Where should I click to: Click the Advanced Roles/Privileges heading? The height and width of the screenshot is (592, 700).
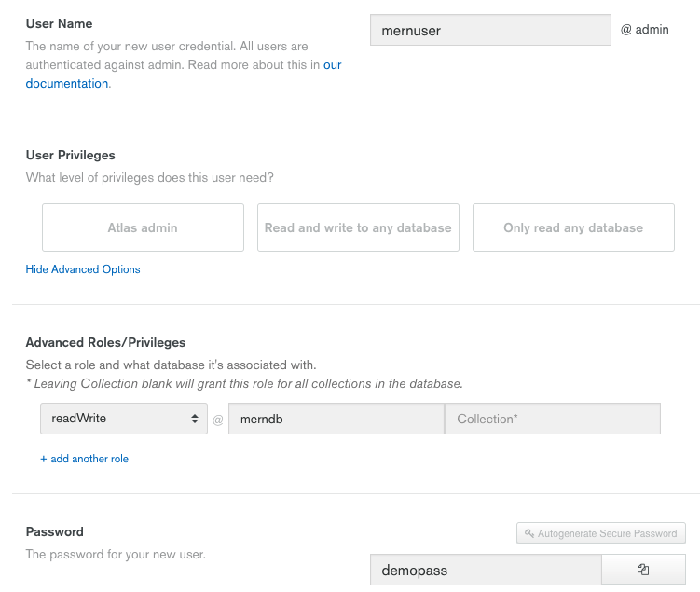point(106,342)
